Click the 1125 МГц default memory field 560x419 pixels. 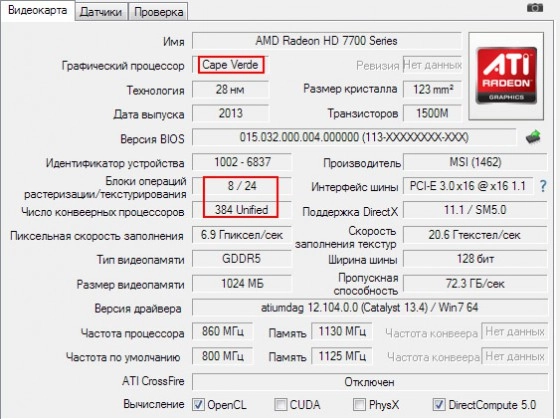[x=342, y=356]
